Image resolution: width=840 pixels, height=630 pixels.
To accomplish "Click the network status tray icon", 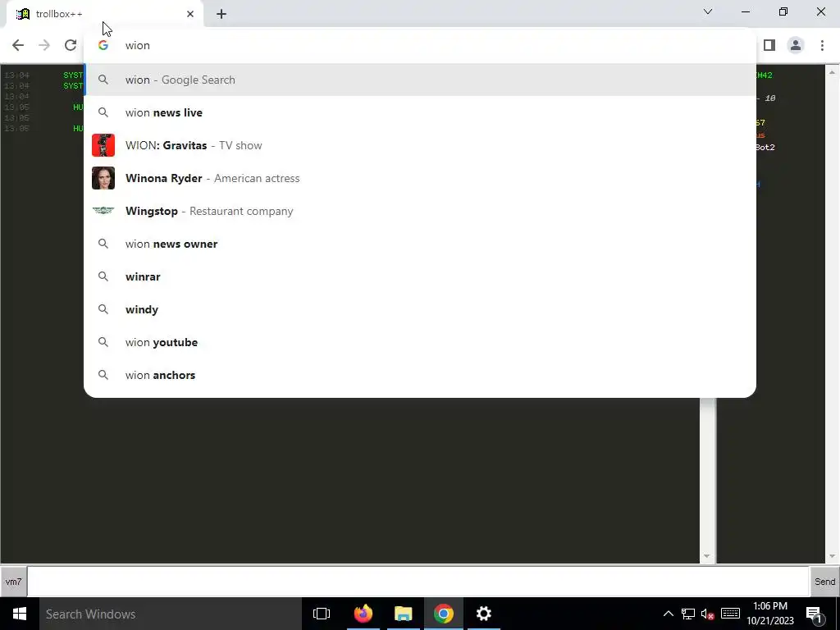I will (x=688, y=614).
